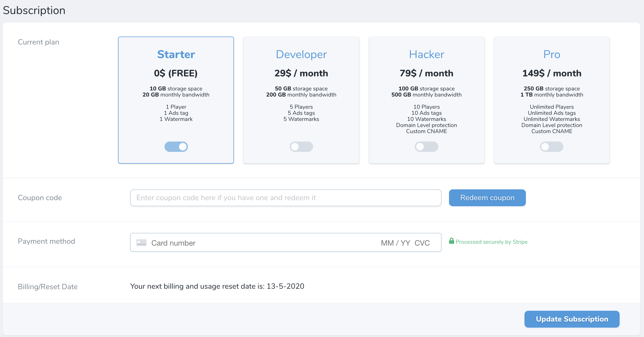The height and width of the screenshot is (337, 644).
Task: Click the Current plan label
Action: 38,42
